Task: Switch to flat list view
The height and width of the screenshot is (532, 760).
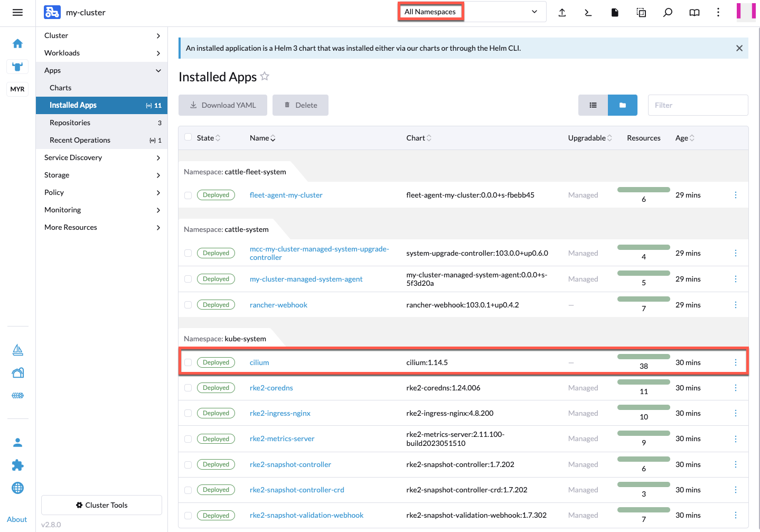Action: point(593,105)
